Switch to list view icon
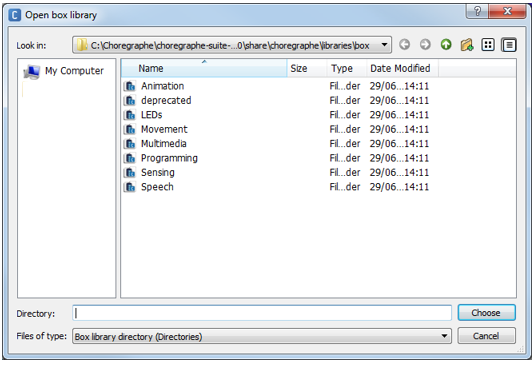Image resolution: width=532 pixels, height=366 pixels. (488, 44)
